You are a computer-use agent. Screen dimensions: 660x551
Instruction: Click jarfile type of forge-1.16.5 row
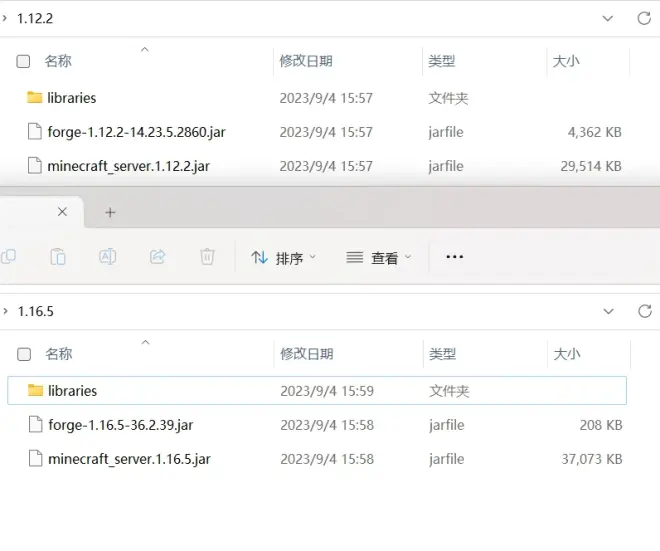point(447,425)
